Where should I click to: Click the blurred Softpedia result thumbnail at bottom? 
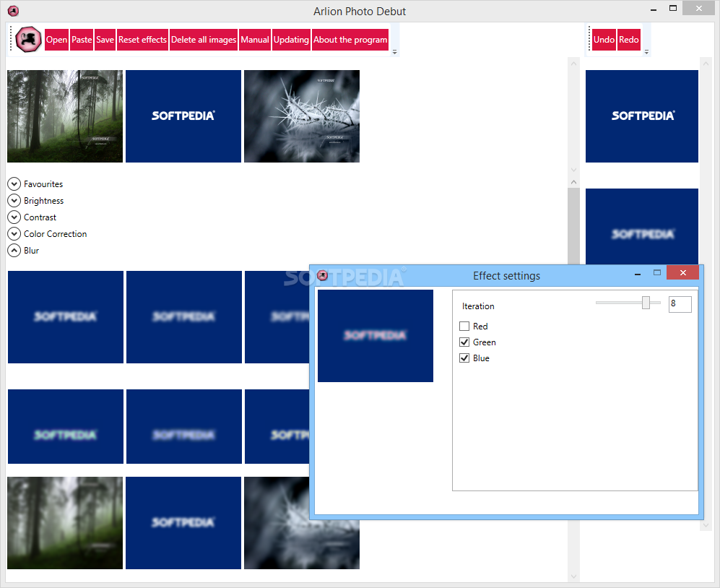tap(183, 523)
